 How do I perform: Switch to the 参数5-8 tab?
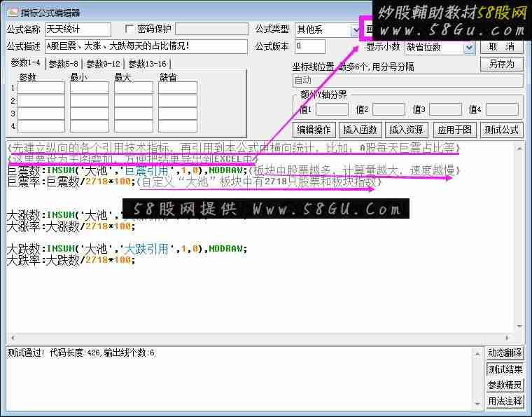coord(64,64)
